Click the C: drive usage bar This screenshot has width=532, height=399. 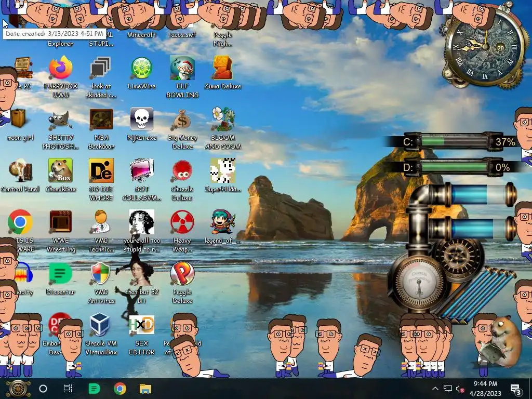pos(455,141)
